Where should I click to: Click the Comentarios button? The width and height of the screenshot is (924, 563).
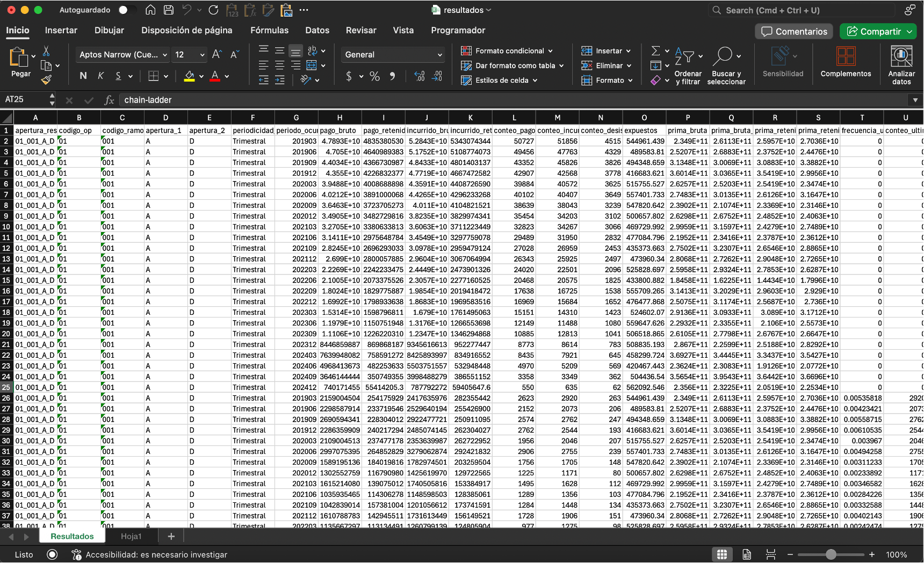(x=794, y=31)
